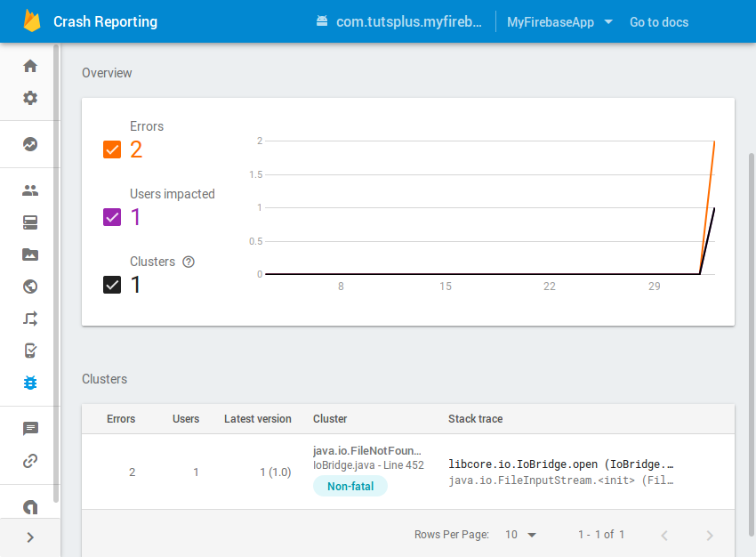Viewport: 756px width, 557px height.
Task: Open Realtime Database icon in sidebar
Action: click(30, 222)
